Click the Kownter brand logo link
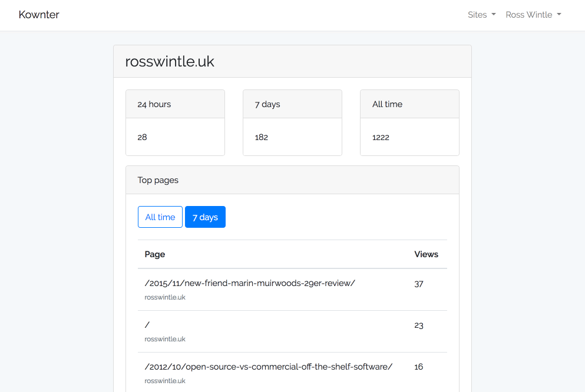This screenshot has height=392, width=585. coord(39,15)
